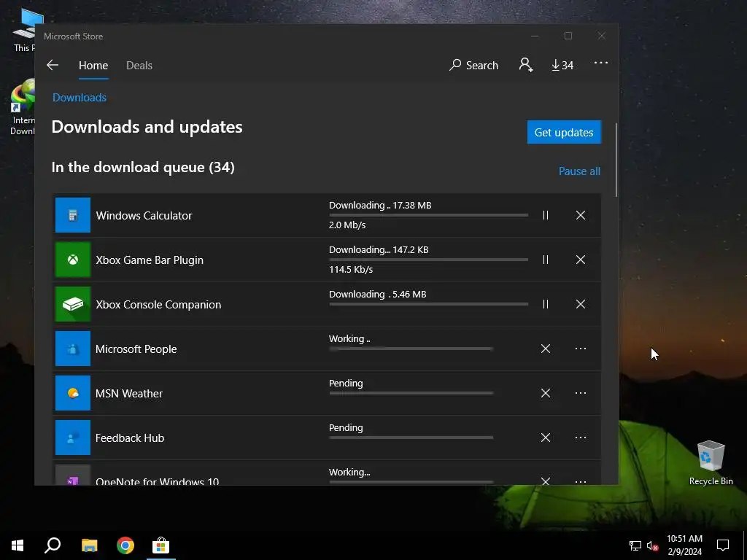Click the Windows Calculator app icon
The height and width of the screenshot is (560, 747).
point(73,215)
